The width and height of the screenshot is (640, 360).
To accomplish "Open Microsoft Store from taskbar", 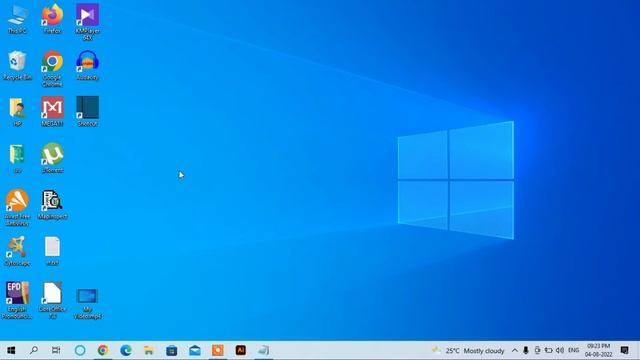I will click(x=172, y=350).
